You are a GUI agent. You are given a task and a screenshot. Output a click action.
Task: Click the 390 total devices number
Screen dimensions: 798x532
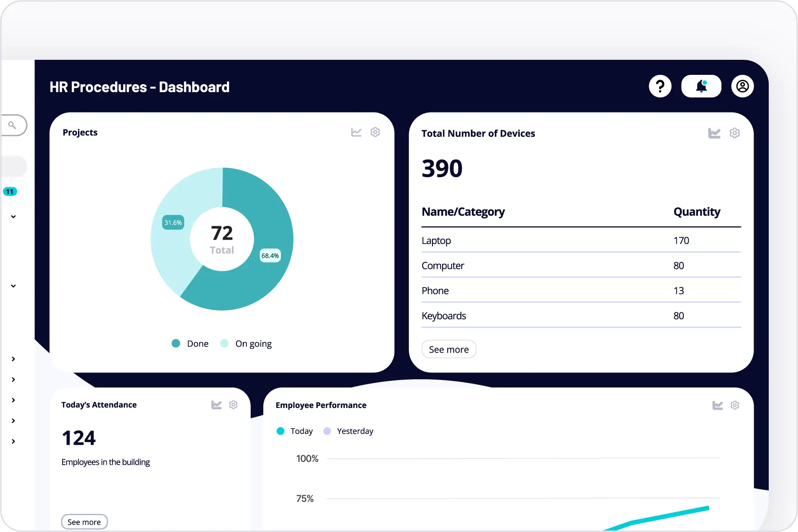[442, 168]
